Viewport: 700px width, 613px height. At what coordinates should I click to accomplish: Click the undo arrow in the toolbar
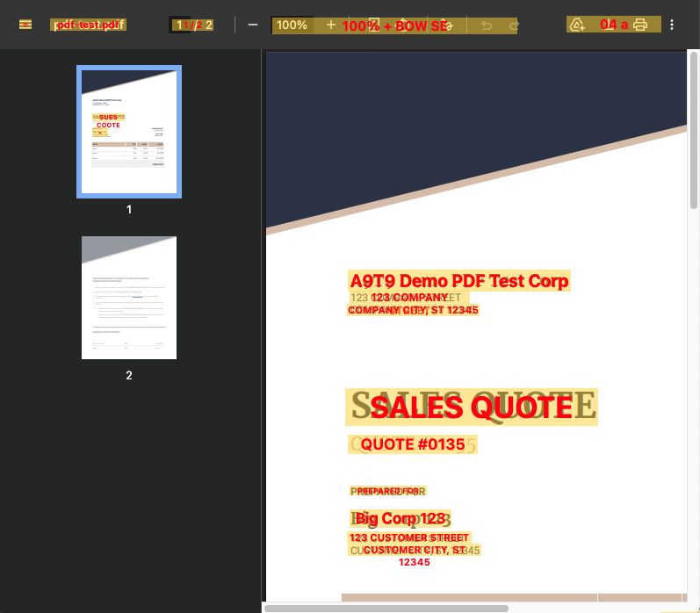click(487, 25)
